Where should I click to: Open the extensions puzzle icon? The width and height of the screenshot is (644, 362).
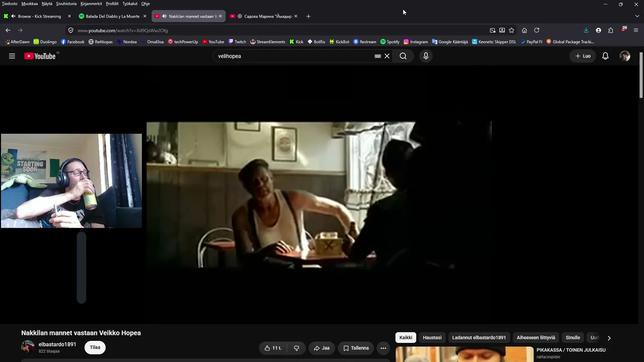[x=610, y=30]
